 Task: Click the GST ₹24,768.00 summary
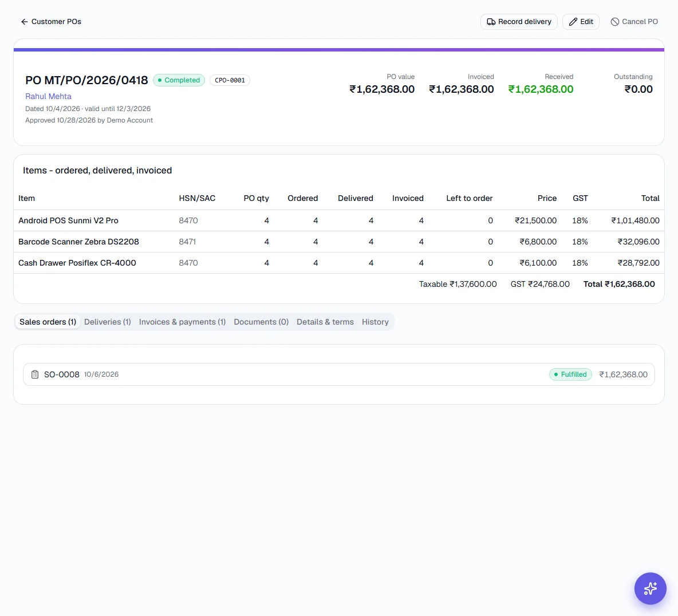coord(540,284)
